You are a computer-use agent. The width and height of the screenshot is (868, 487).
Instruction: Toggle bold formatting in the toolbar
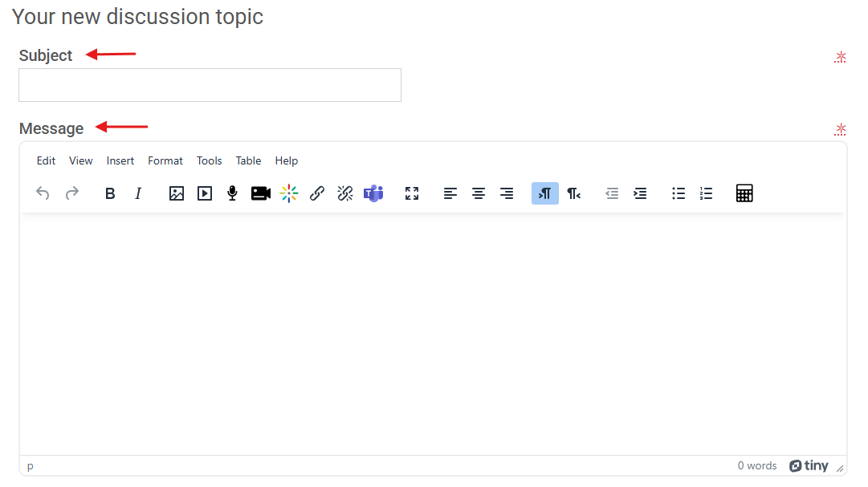(110, 193)
